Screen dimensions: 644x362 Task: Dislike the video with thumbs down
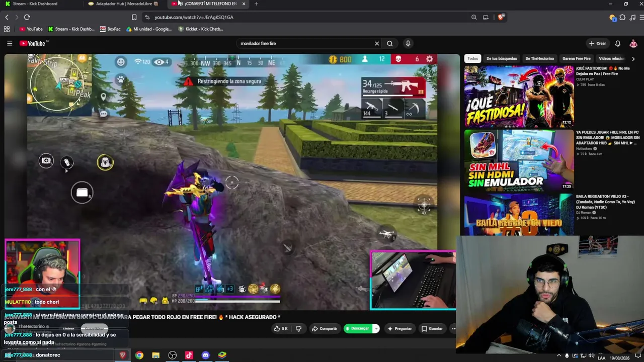[298, 329]
